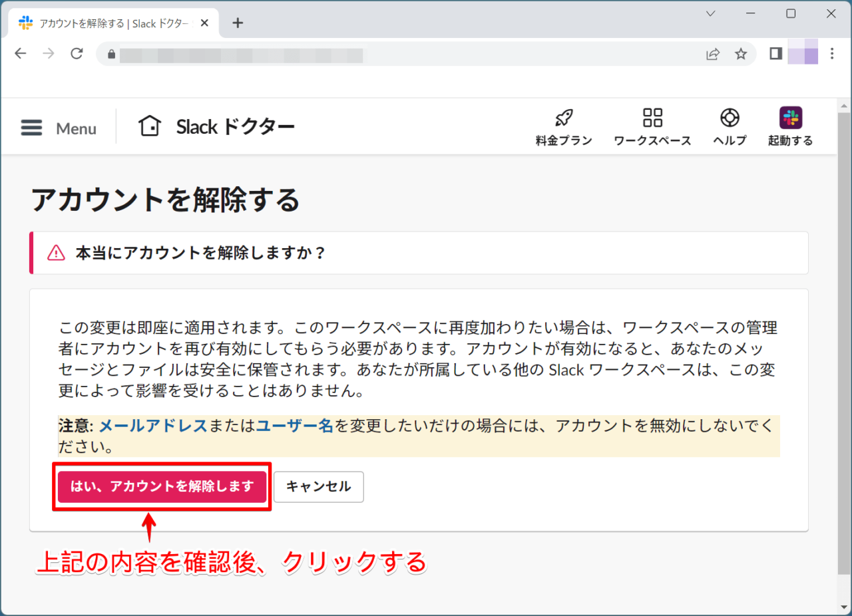Click the Slack ドクター title text
The width and height of the screenshot is (852, 616).
(235, 126)
